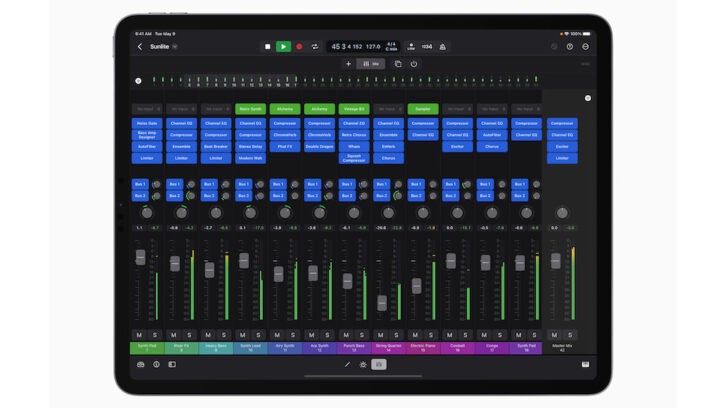Start playback with the green play button
726x408 pixels.
click(283, 47)
